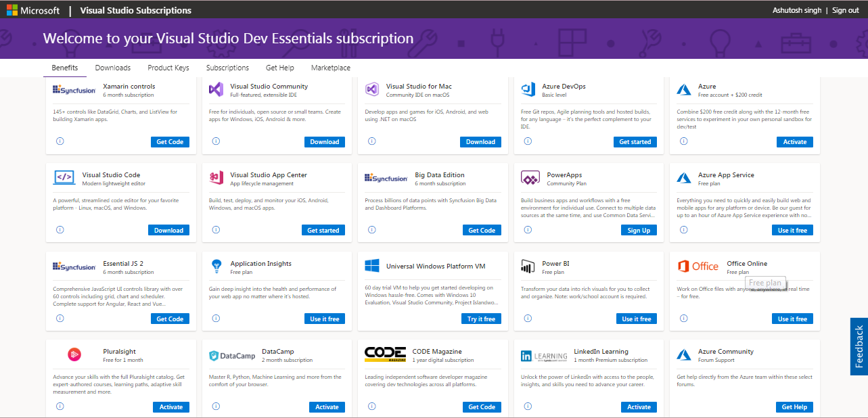Click the Azure Community logo icon
The height and width of the screenshot is (418, 868).
(x=684, y=355)
